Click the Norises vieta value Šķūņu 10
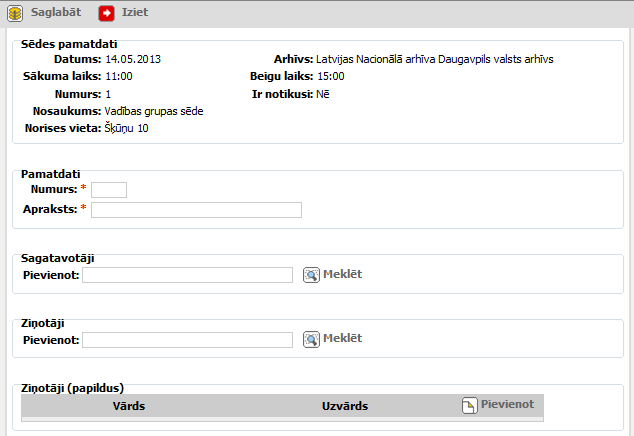Image resolution: width=634 pixels, height=436 pixels. click(x=127, y=129)
